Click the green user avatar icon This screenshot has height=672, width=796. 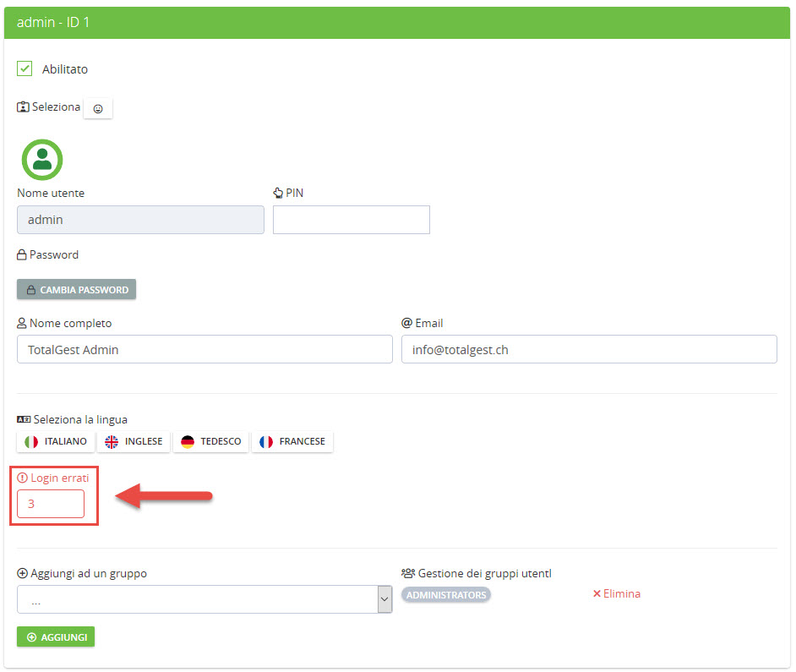click(x=42, y=160)
